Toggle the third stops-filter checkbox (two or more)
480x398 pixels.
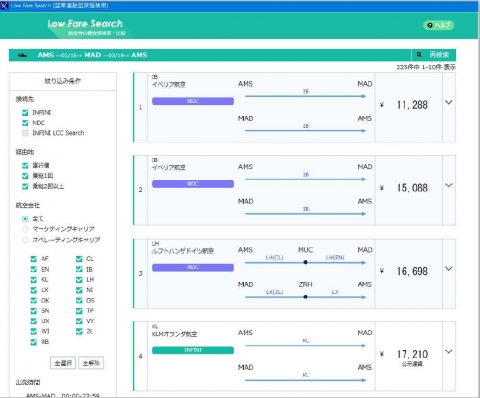25,186
